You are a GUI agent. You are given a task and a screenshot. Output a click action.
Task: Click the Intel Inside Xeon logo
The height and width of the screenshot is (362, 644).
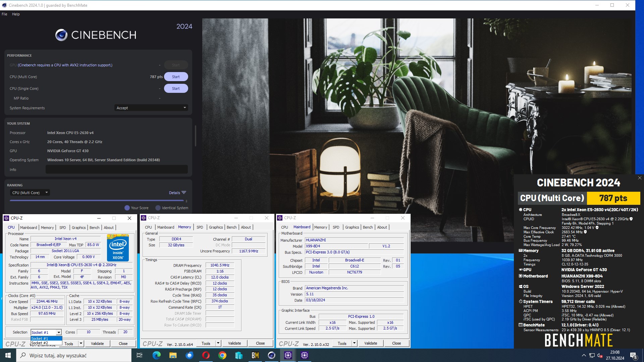pyautogui.click(x=118, y=248)
